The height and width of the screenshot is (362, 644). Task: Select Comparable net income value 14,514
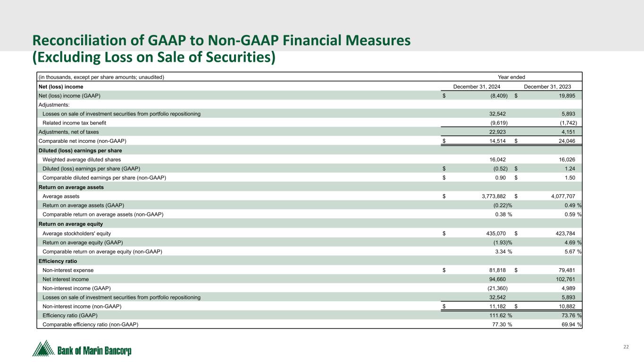(x=497, y=141)
